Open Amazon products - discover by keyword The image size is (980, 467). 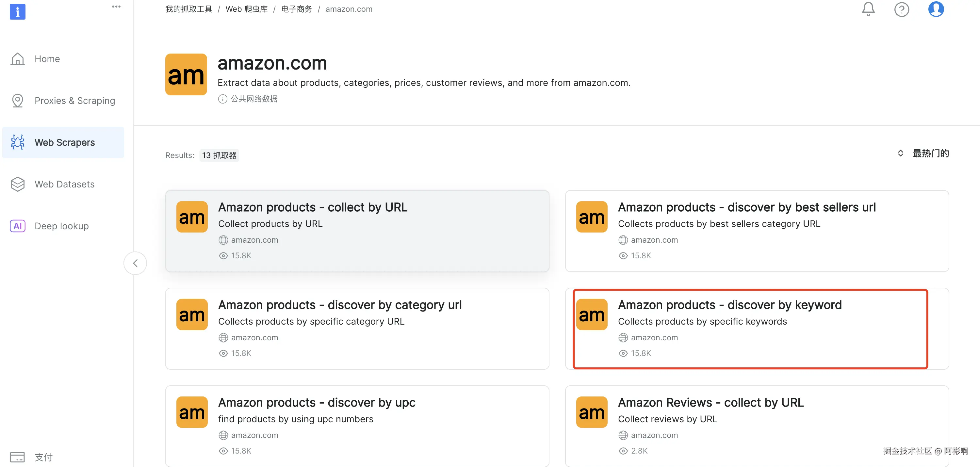[729, 305]
